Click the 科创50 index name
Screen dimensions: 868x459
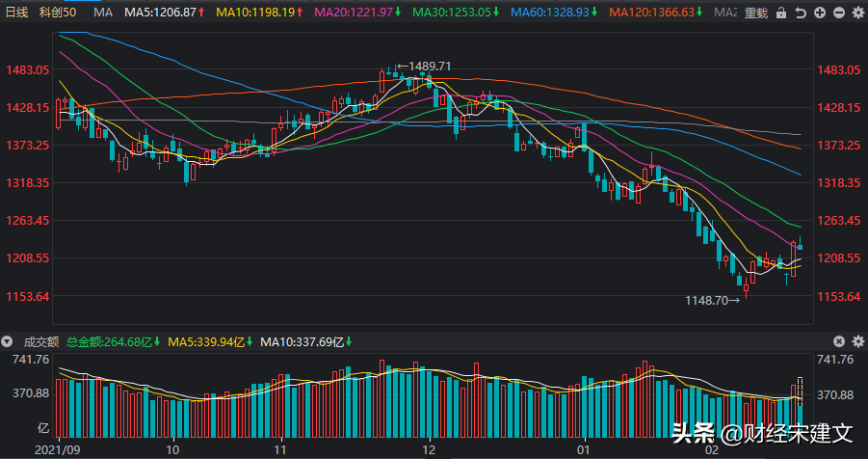point(58,13)
